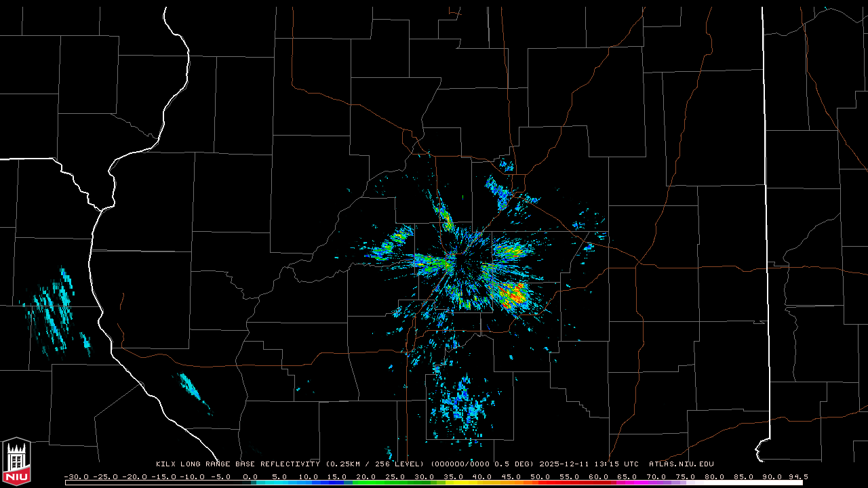Viewport: 868px width, 488px height.
Task: Select the 2025-12-11 date text
Action: 566,464
